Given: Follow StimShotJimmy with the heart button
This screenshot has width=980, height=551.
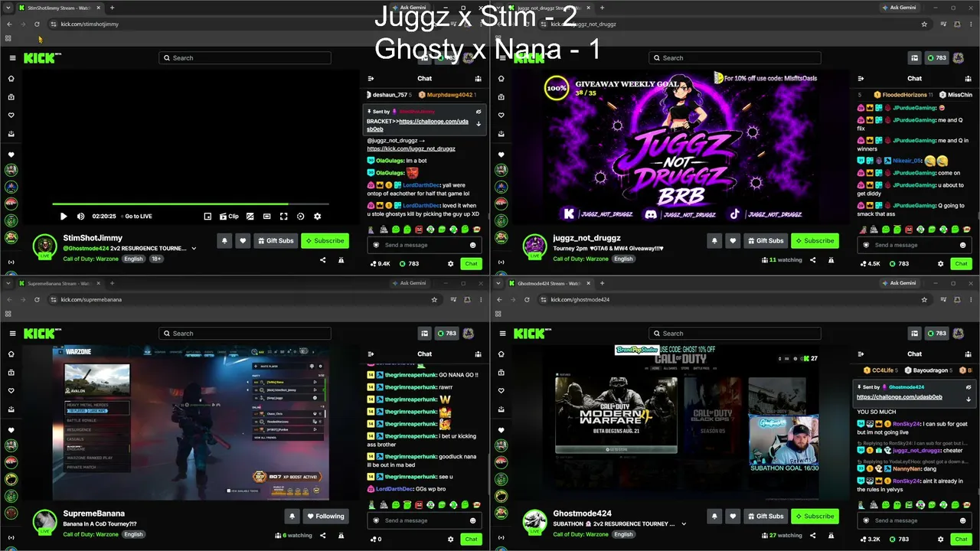Looking at the screenshot, I should pos(243,241).
